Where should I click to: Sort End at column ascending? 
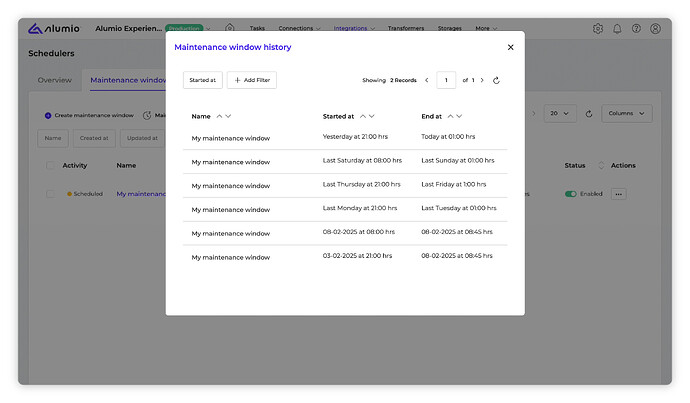click(x=450, y=116)
